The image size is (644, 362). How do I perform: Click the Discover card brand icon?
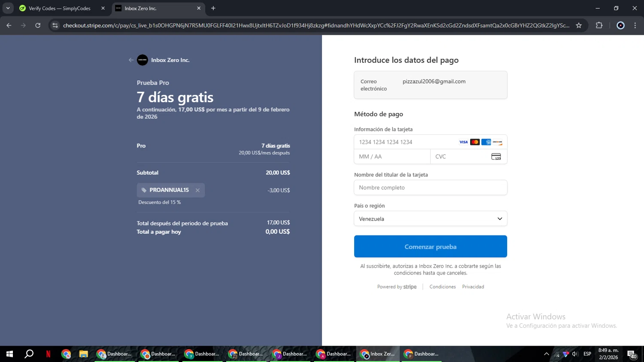click(x=497, y=142)
